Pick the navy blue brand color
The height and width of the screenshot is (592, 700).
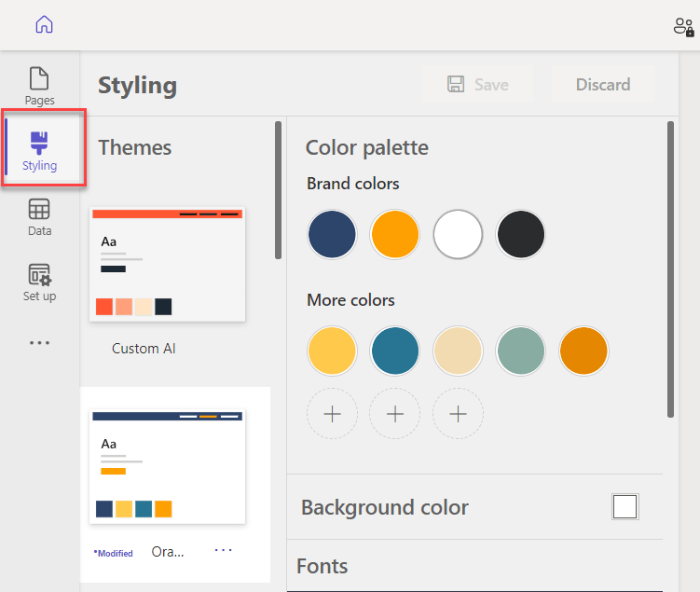point(332,234)
